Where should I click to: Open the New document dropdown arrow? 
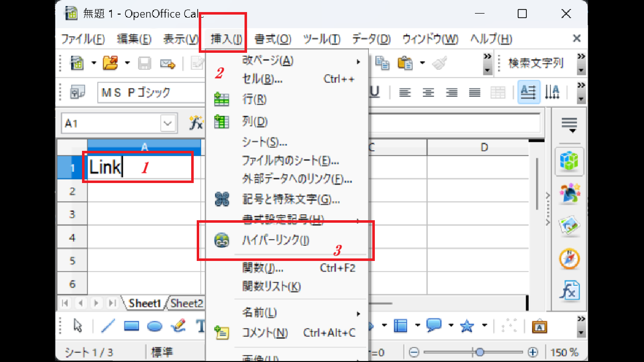pos(94,63)
